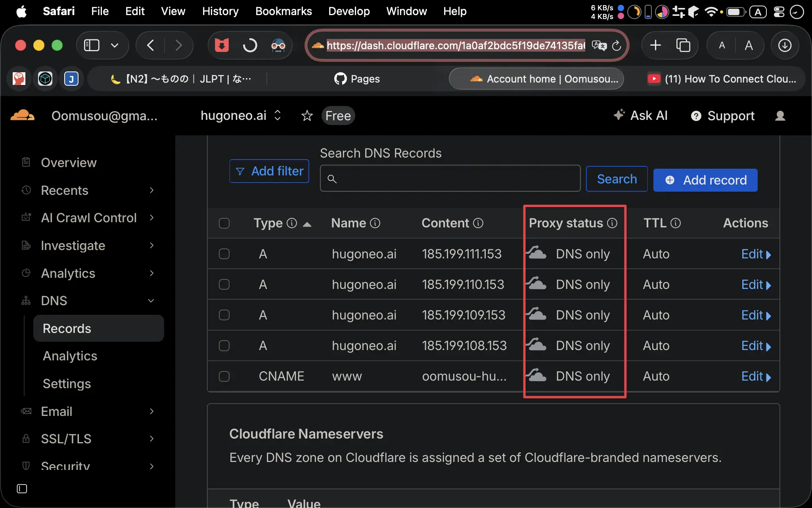Open the Overview sidebar page
The image size is (812, 508).
point(69,162)
